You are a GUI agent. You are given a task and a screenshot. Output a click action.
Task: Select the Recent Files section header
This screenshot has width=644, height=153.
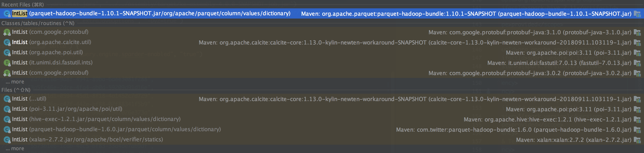(x=22, y=4)
